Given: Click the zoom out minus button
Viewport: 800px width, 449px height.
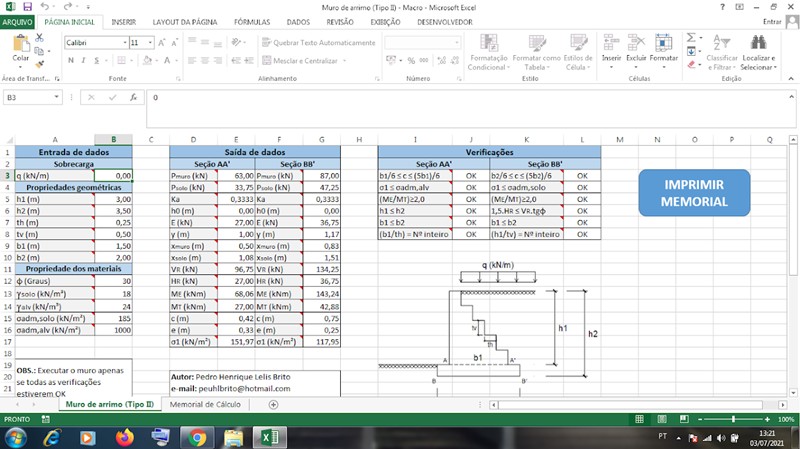Looking at the screenshot, I should (700, 419).
